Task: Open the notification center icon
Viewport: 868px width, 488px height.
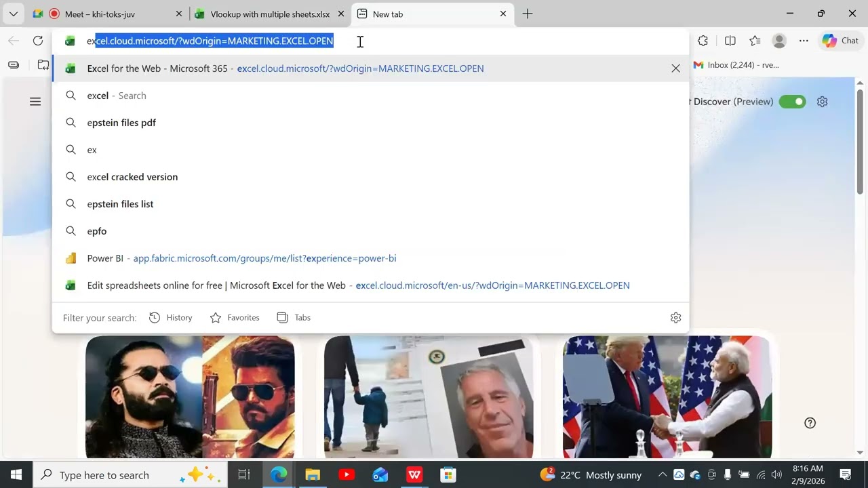Action: [846, 474]
